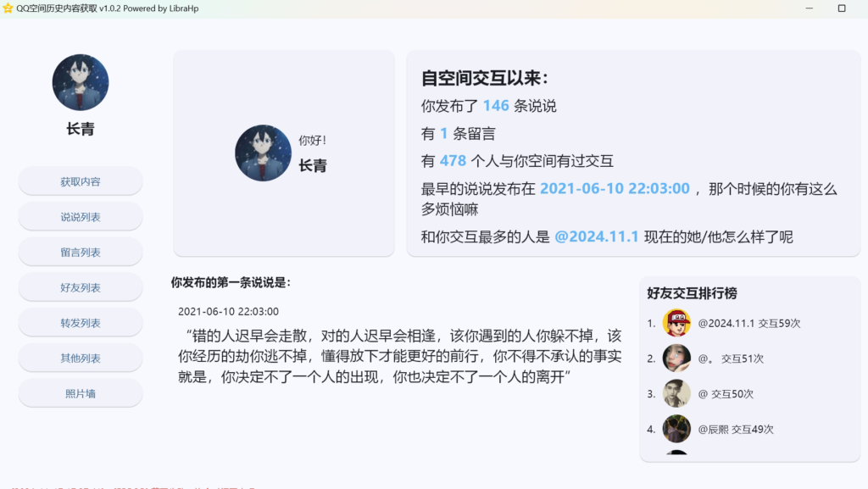Click the first post's quoted text
The height and width of the screenshot is (489, 868).
click(x=398, y=356)
